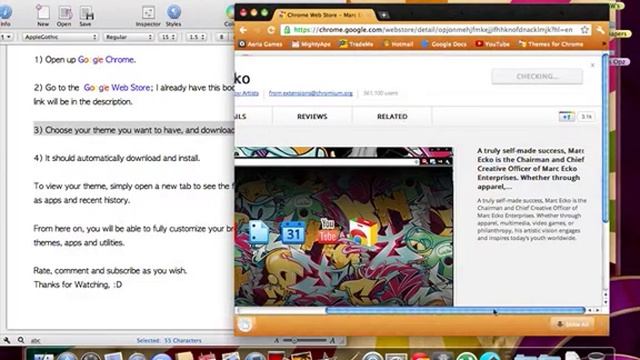Screen dimensions: 640x360
Task: Click the Marc Ecko theme preview image
Action: 344,227
